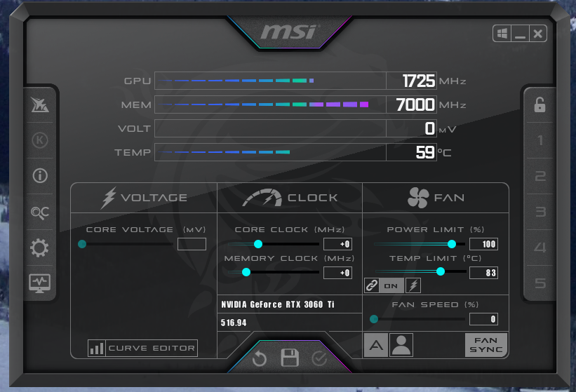The image size is (576, 392).
Task: Open the Curve Editor
Action: tap(142, 348)
